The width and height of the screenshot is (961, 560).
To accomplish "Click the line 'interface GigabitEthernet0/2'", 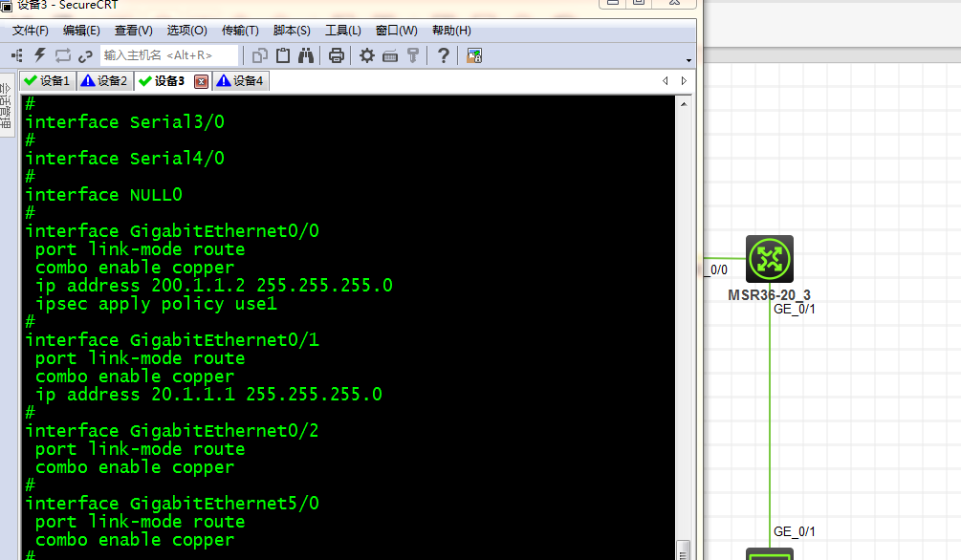I will coord(172,431).
